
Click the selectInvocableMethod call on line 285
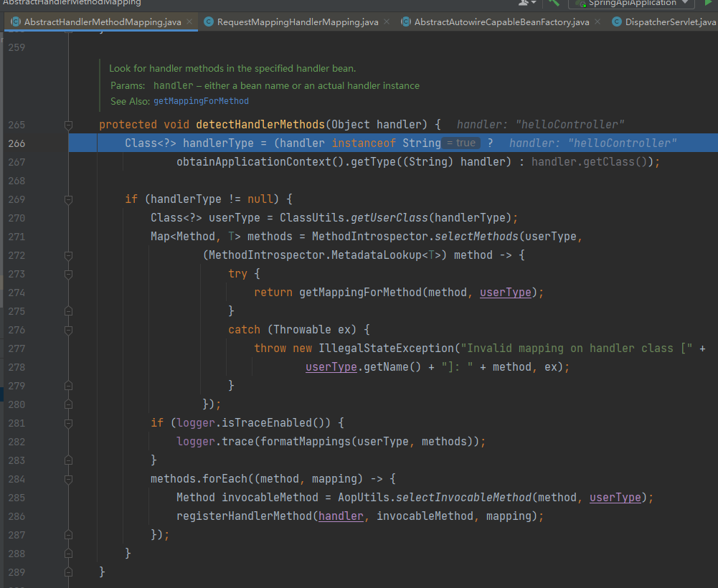(463, 498)
